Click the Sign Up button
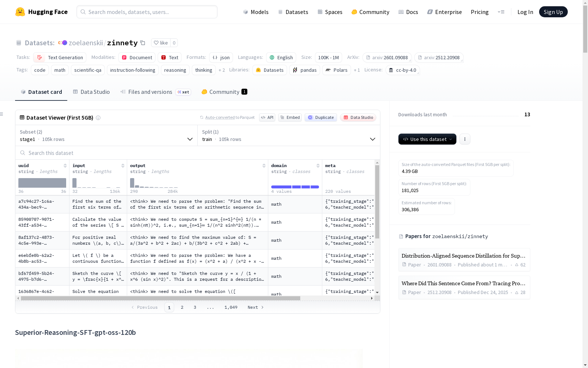This screenshot has height=368, width=588. pos(553,12)
